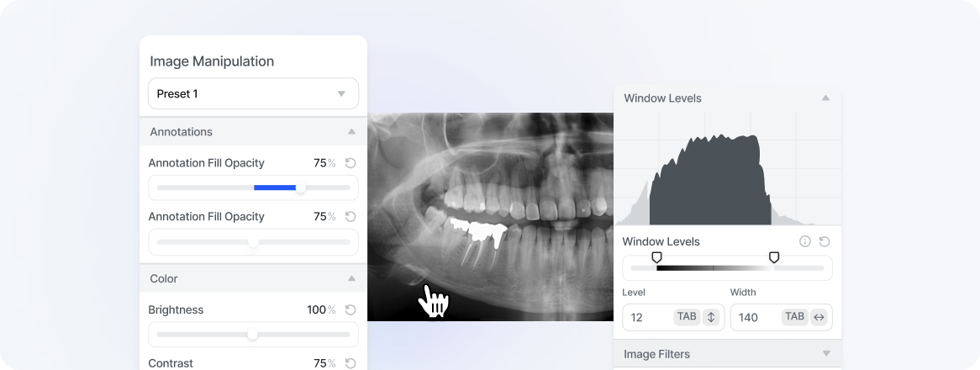Click the vertical arrows icon beside Level
The height and width of the screenshot is (370, 980).
click(x=710, y=317)
